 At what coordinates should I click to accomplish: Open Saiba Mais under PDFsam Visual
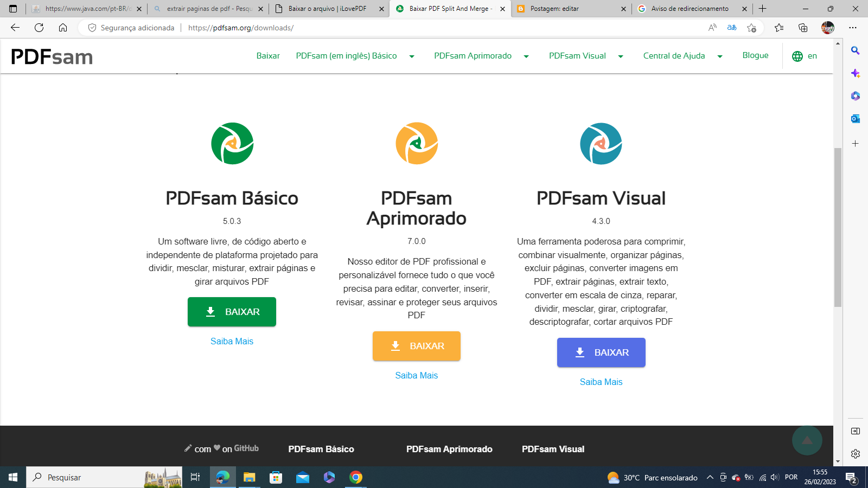tap(601, 382)
